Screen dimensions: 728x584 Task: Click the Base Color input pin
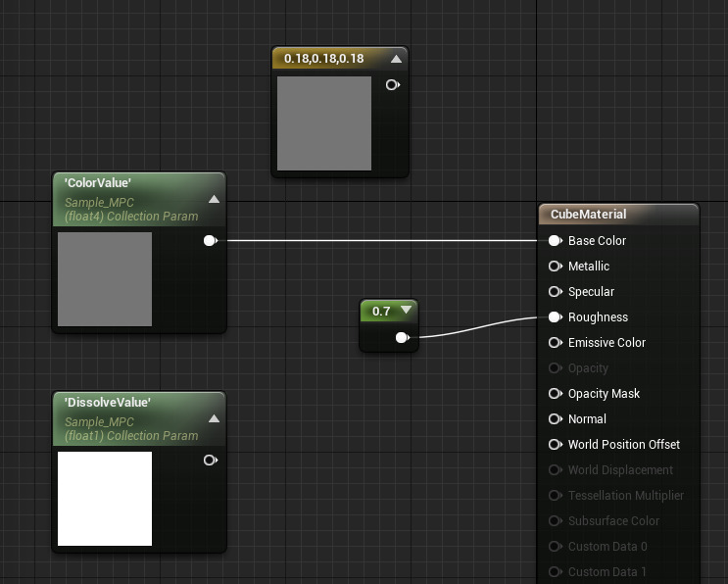tap(555, 241)
